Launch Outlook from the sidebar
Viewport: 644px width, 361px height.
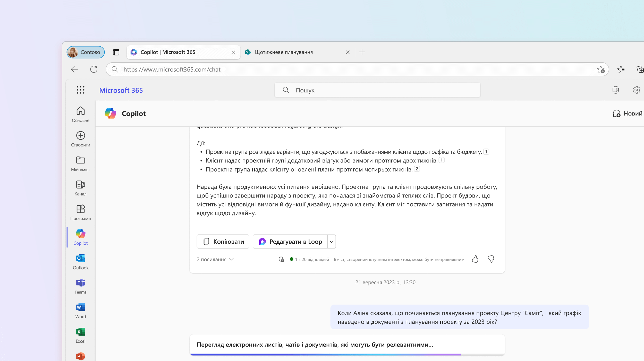(x=81, y=262)
